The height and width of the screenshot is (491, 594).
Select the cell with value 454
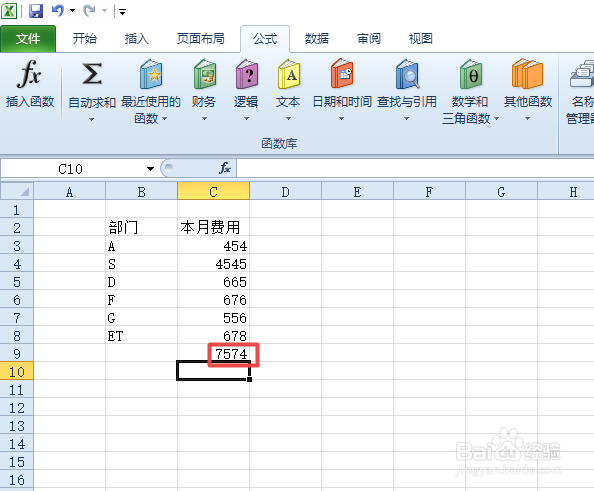tap(213, 246)
